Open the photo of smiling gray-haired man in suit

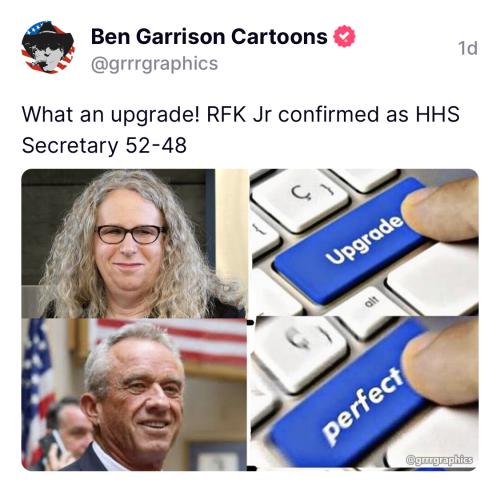[x=135, y=395]
